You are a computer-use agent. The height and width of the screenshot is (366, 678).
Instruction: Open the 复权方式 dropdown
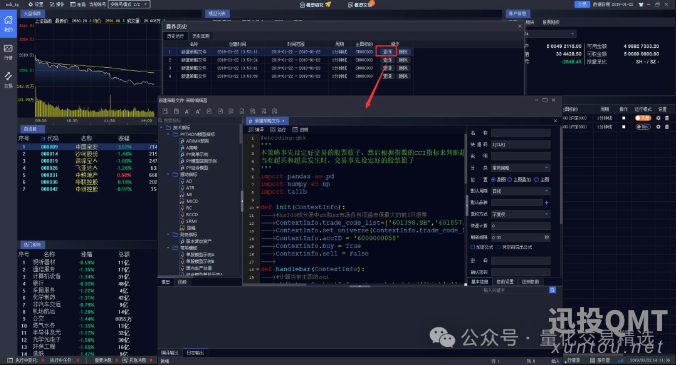click(x=521, y=214)
